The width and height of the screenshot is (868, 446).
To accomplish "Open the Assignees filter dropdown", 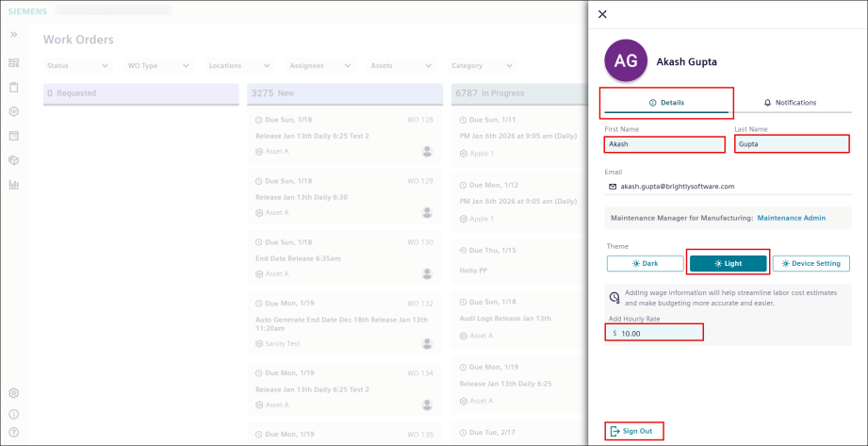I will tap(320, 65).
